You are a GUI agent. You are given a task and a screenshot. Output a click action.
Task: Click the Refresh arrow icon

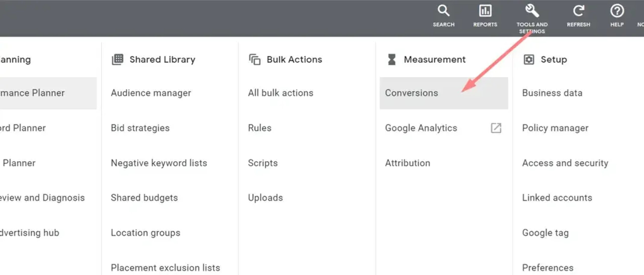coord(578,11)
